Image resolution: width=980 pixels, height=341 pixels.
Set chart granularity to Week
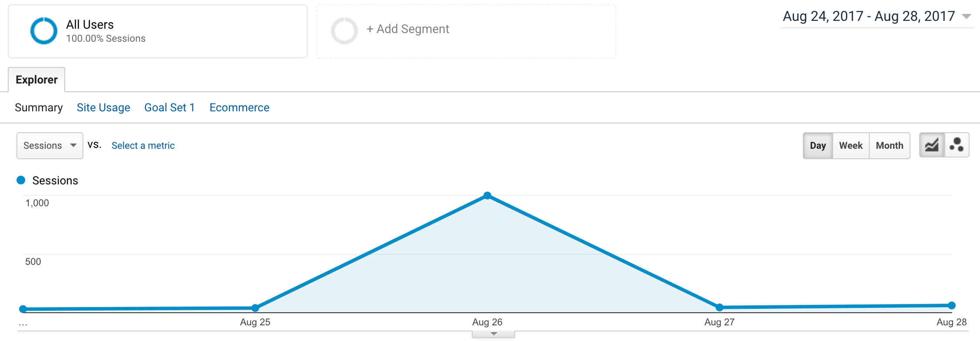[851, 146]
